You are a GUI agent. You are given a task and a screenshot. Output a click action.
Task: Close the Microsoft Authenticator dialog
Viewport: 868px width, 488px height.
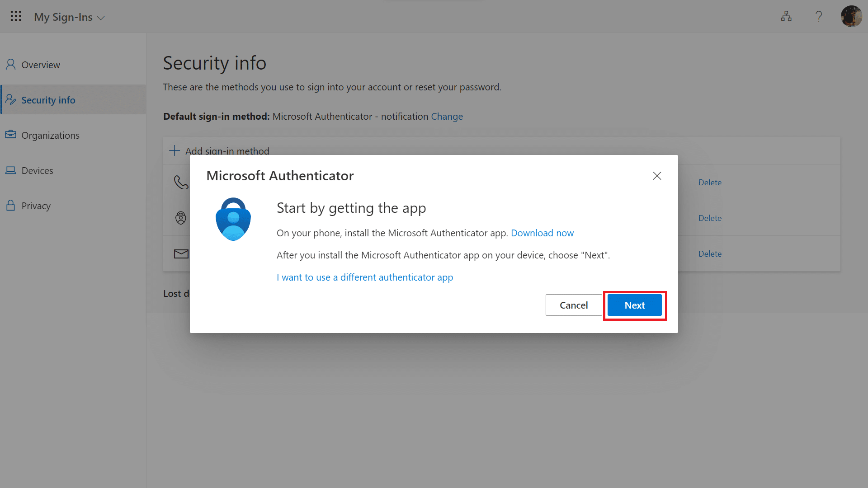pyautogui.click(x=657, y=176)
